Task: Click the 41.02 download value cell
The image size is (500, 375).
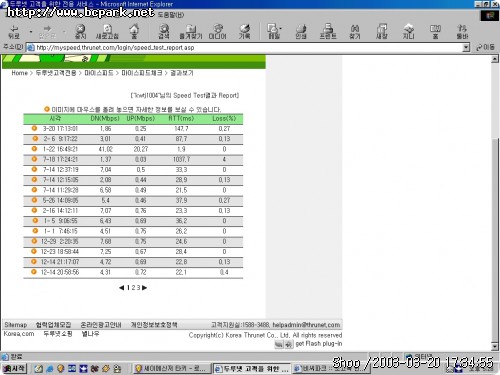Action: click(105, 149)
